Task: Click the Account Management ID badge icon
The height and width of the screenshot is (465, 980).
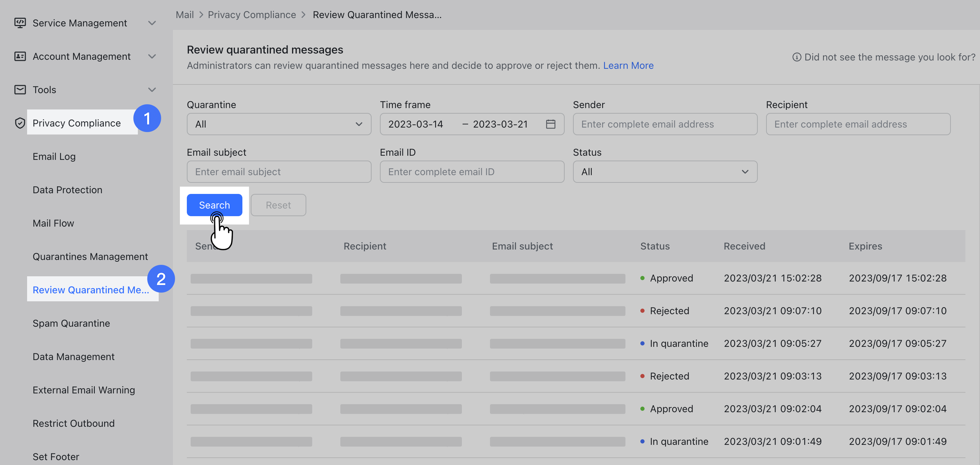Action: coord(20,56)
